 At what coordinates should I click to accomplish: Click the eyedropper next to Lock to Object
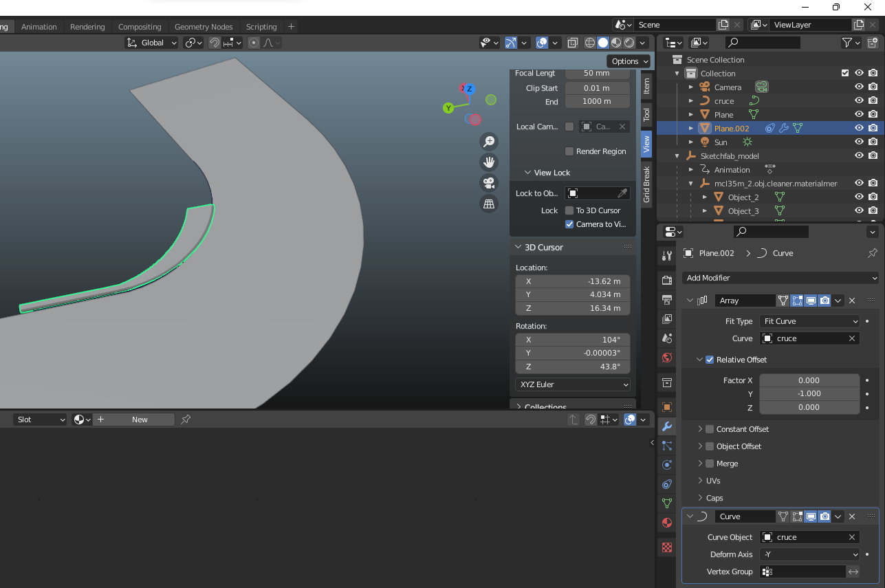point(622,193)
